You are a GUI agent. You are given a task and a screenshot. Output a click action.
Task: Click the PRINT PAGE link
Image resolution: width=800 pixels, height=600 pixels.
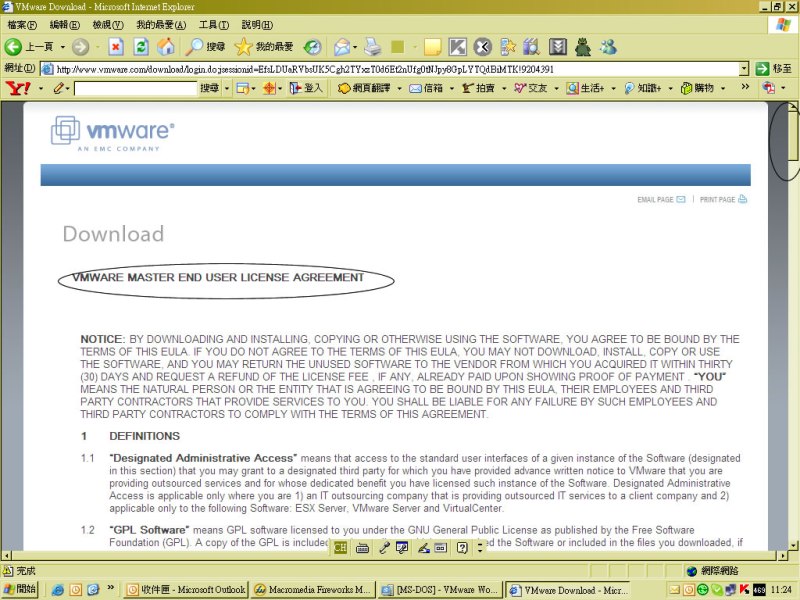(x=723, y=199)
